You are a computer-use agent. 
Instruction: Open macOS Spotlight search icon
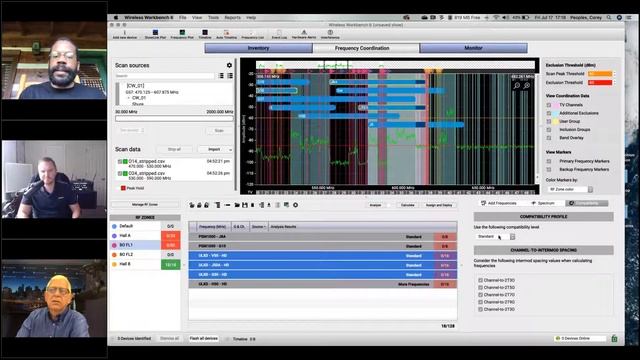coord(609,18)
